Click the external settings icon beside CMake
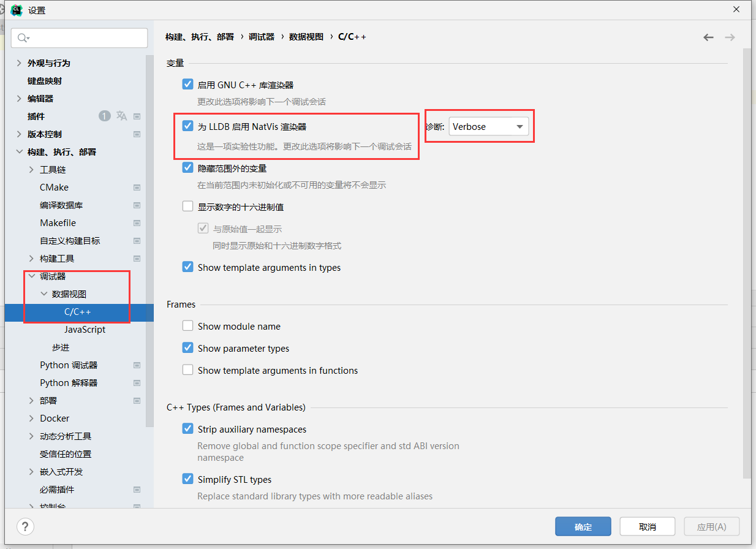This screenshot has width=756, height=549. coord(137,187)
